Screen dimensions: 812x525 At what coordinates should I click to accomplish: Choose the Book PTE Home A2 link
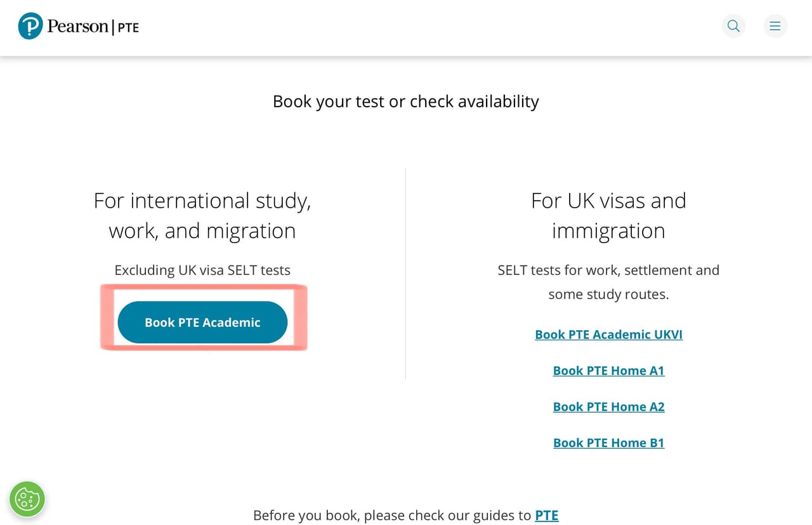click(x=608, y=407)
